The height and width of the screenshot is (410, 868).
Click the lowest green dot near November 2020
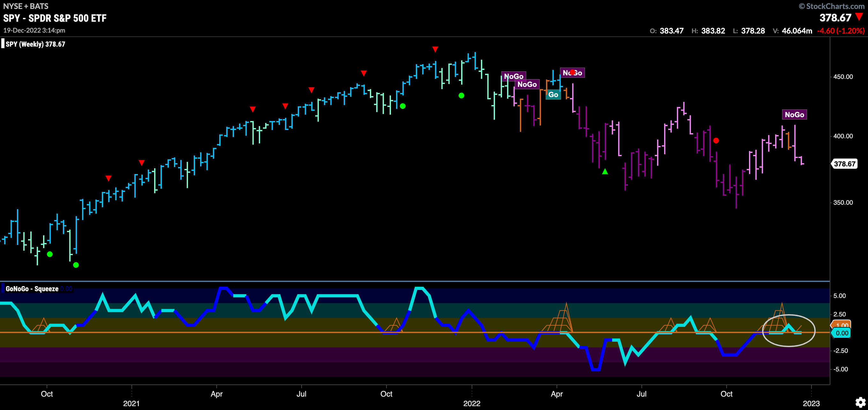tap(76, 265)
